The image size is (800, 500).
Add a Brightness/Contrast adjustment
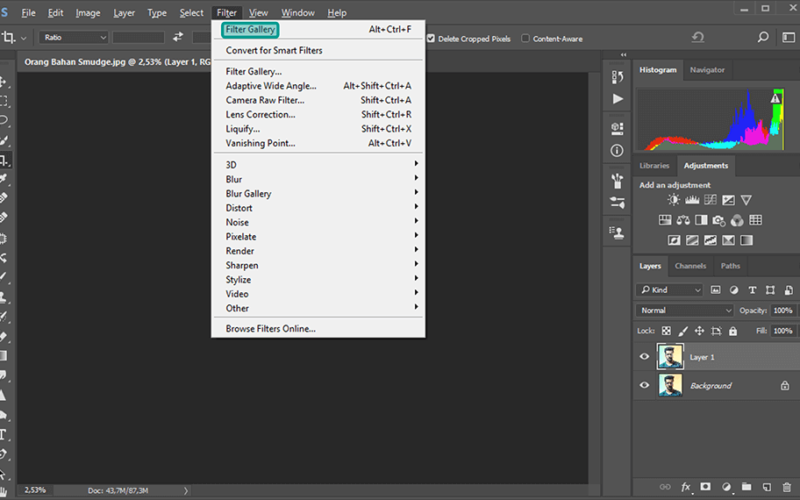(x=673, y=200)
